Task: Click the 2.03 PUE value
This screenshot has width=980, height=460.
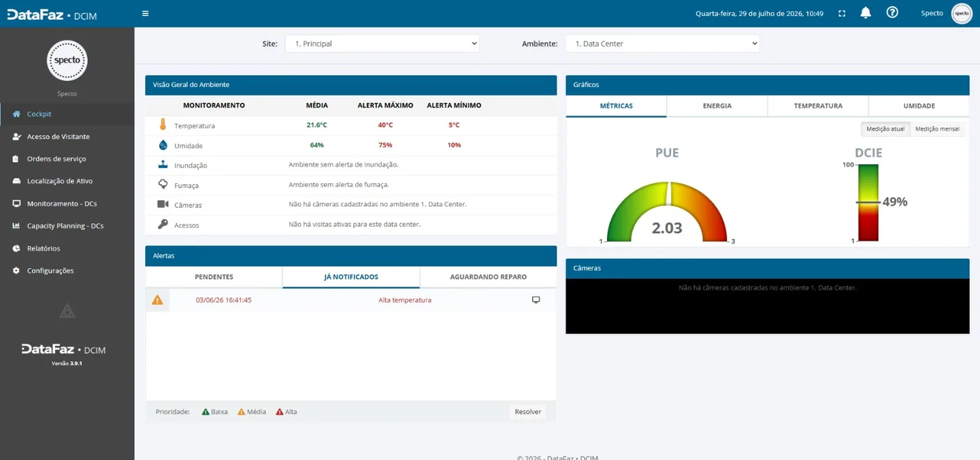Action: click(x=667, y=228)
